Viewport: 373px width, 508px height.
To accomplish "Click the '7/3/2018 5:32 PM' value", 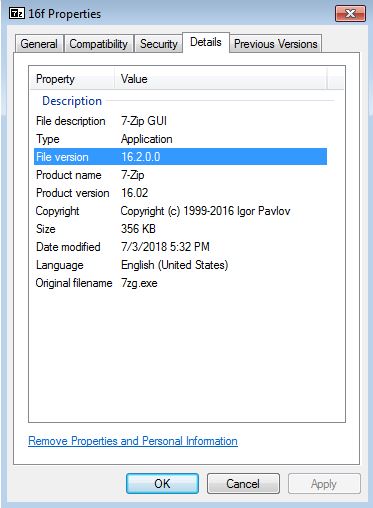I will pyautogui.click(x=165, y=247).
